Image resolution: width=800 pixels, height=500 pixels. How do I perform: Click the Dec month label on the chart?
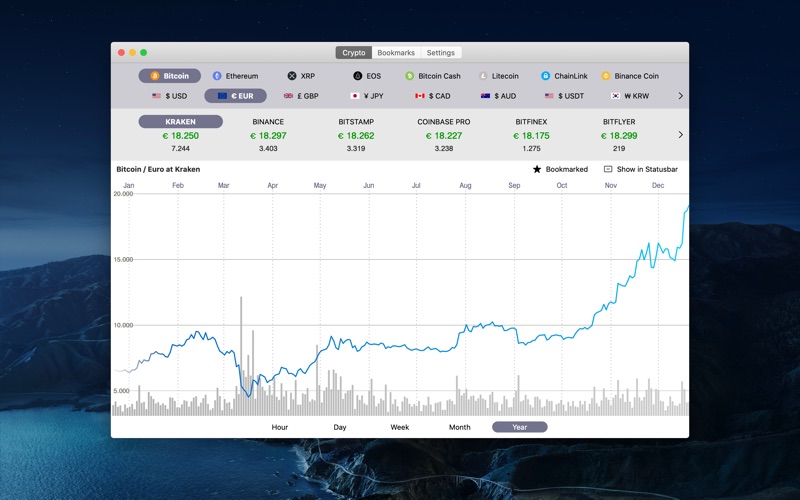pos(658,185)
